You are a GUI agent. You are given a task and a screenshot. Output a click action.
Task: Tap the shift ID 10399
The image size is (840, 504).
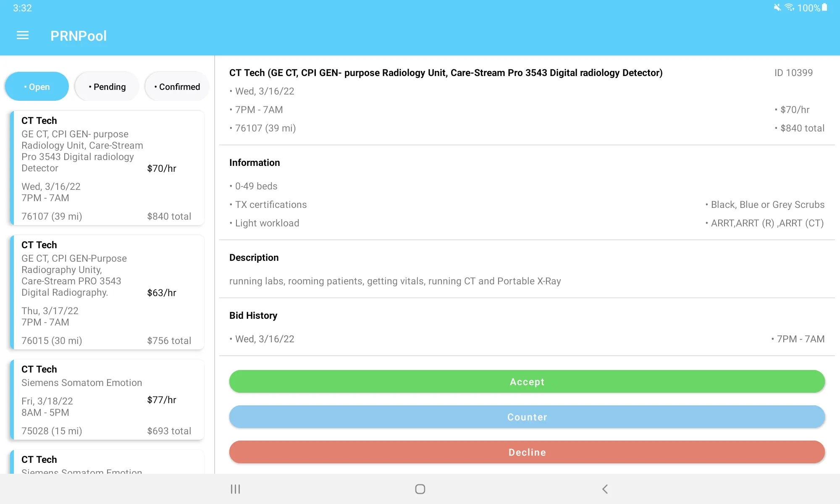[793, 73]
